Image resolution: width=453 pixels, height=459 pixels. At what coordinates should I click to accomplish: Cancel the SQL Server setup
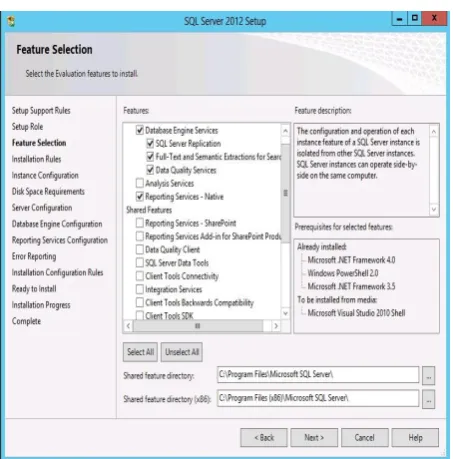[365, 437]
